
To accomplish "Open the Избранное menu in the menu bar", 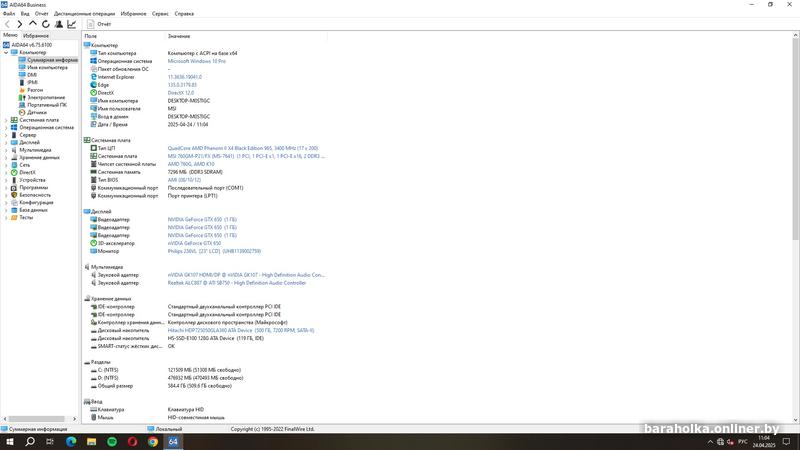I will [133, 14].
